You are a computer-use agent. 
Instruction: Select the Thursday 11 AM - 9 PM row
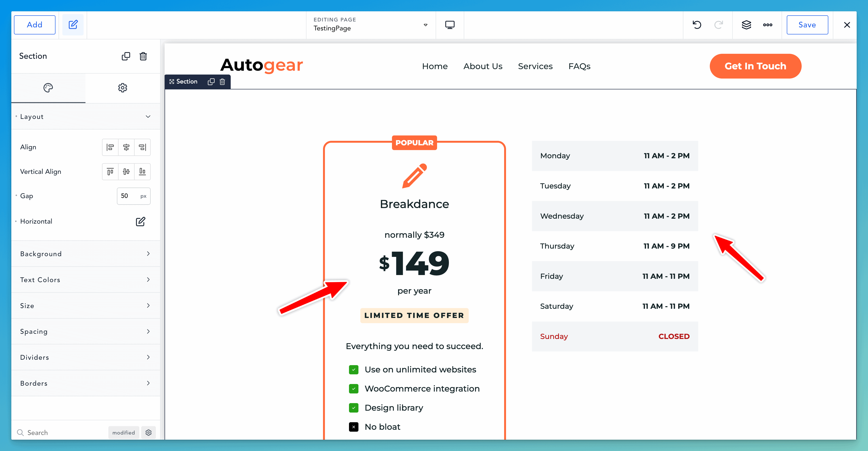tap(615, 246)
